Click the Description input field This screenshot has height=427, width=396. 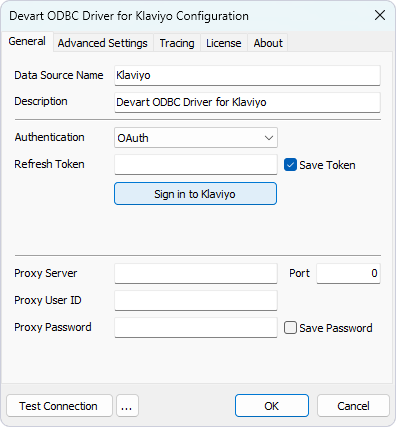[x=247, y=102]
